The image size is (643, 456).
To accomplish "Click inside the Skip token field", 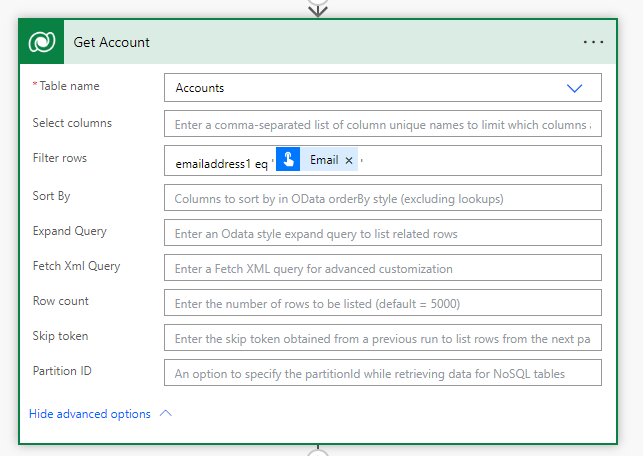I will [x=382, y=338].
